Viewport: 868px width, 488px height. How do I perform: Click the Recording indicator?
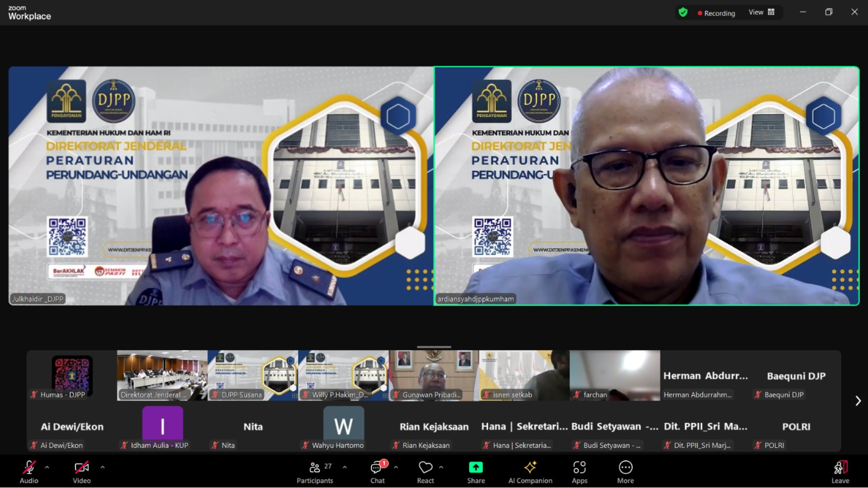[716, 13]
